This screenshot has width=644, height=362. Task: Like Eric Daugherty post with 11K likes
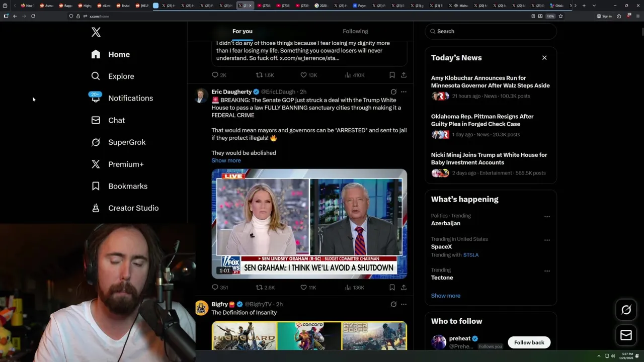coord(308,288)
